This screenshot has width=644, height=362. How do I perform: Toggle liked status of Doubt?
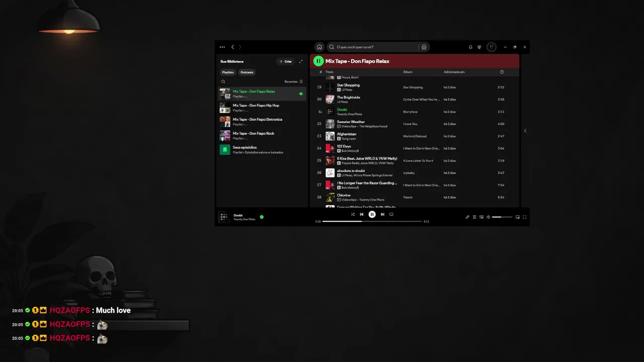[262, 217]
